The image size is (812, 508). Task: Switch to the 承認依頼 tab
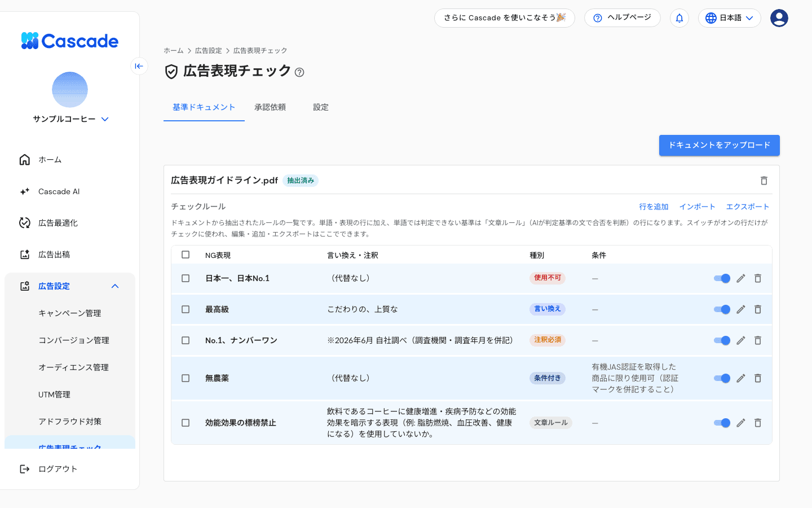click(x=270, y=107)
